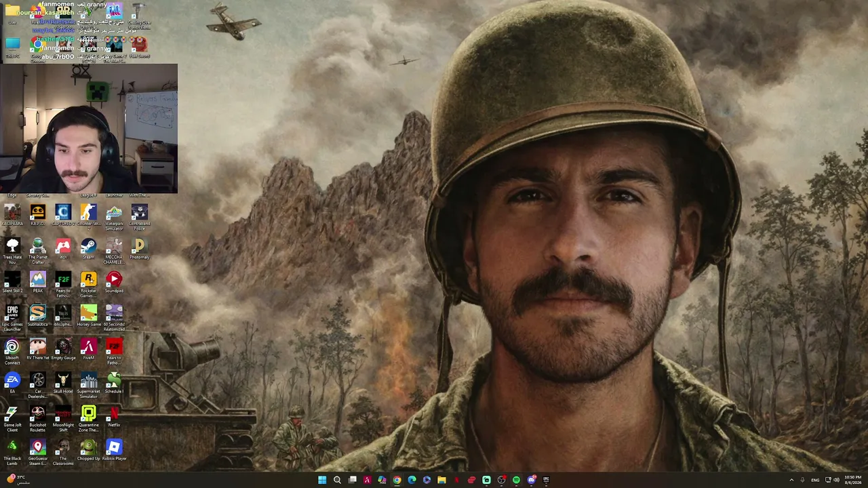
Task: Select the Steam desktop shortcut
Action: (88, 249)
